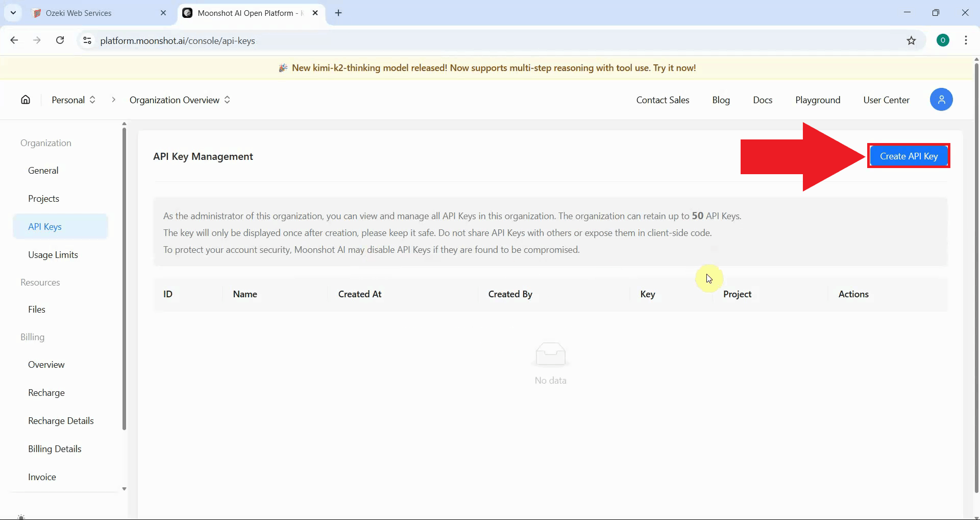The image size is (980, 520).
Task: Open the Personal workspace switcher
Action: tap(73, 100)
